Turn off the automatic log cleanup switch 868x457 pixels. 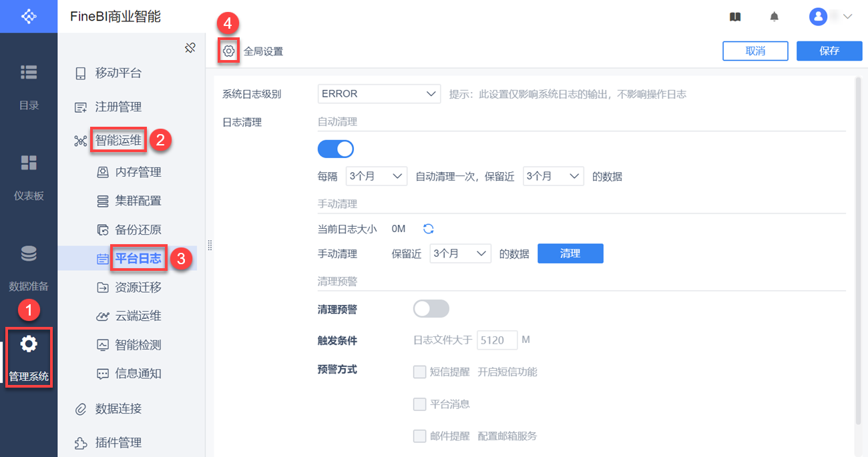(335, 149)
